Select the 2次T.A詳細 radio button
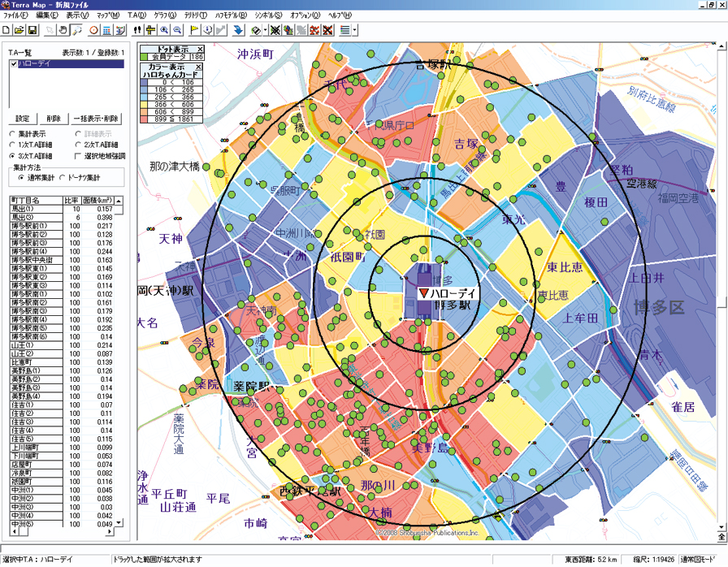Viewport: 728px width, 567px height. click(x=78, y=145)
